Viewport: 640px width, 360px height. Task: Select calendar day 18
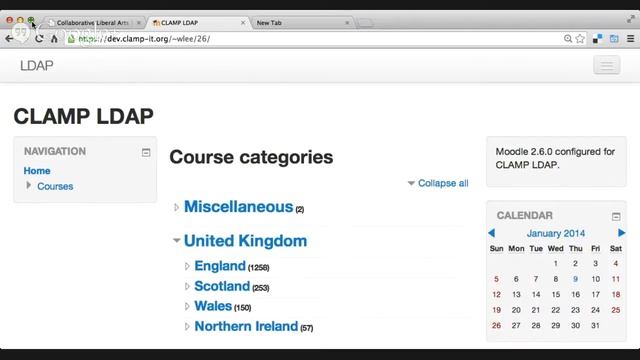616,295
